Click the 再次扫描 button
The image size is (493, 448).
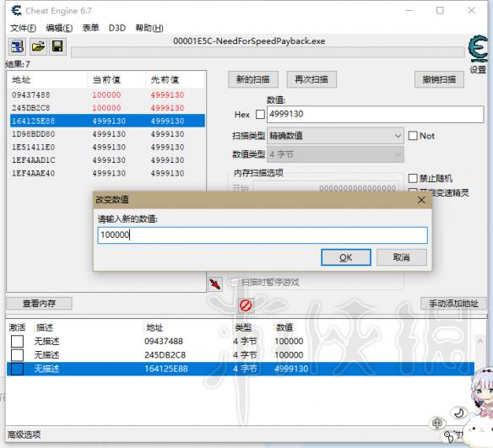312,79
